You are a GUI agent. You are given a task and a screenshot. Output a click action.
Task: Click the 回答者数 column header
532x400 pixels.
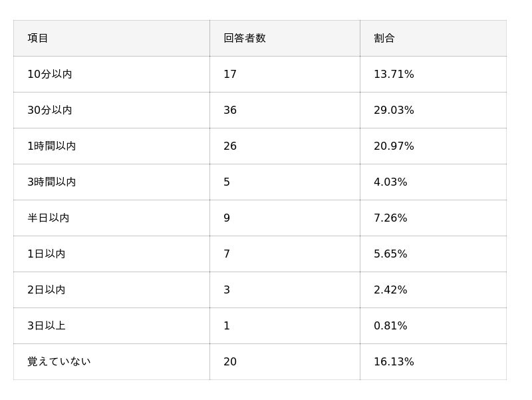point(245,39)
